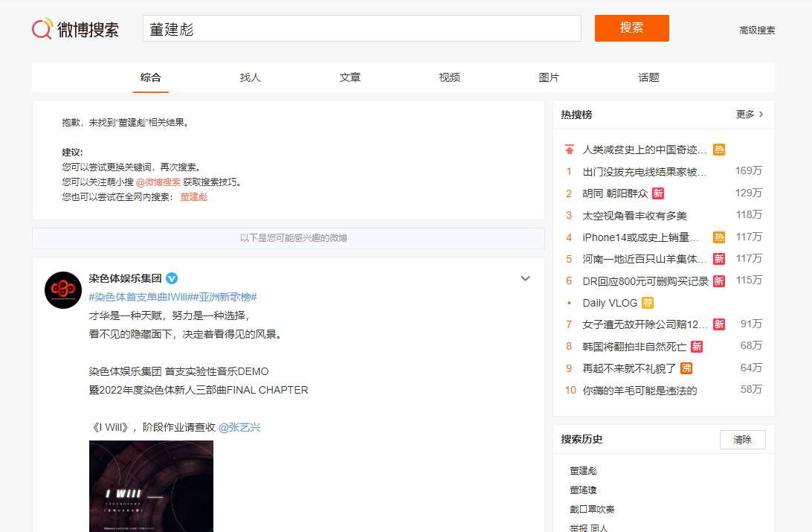
Task: Click the 热 badge beside iPhone14 topic
Action: point(719,237)
